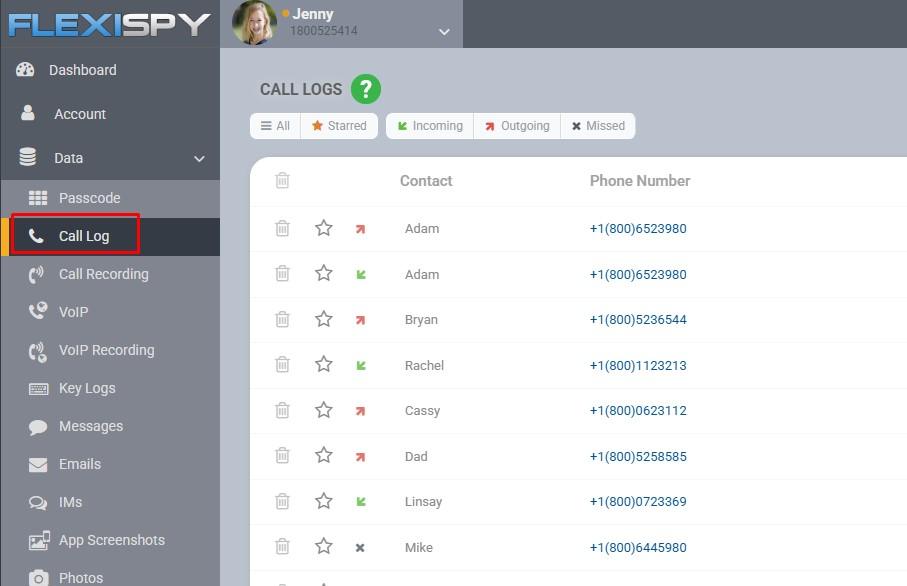Image resolution: width=907 pixels, height=586 pixels.
Task: Delete the Cassy call entry
Action: pos(282,410)
